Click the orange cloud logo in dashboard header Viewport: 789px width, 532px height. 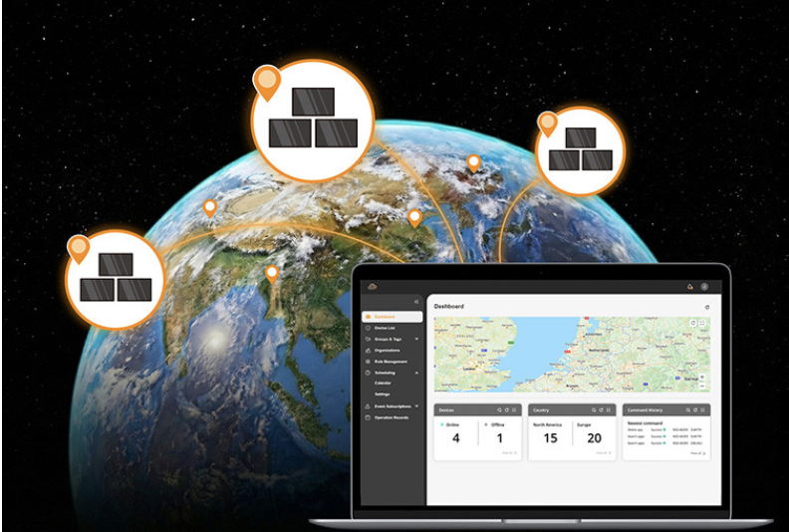[x=372, y=286]
